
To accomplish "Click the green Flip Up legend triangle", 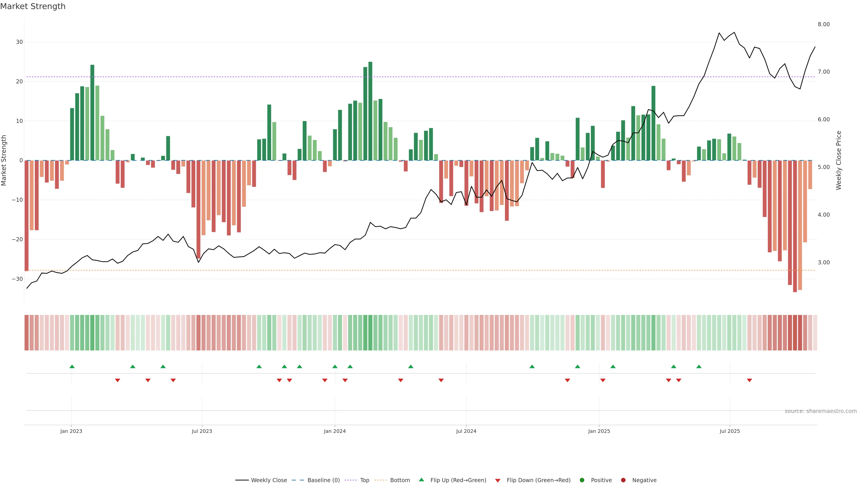I will tap(421, 480).
